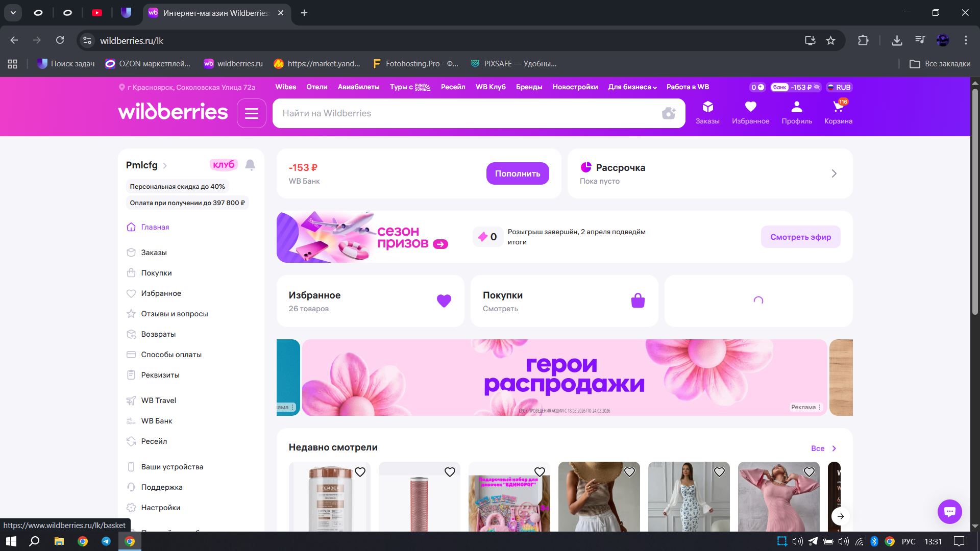
Task: Select Возвраты in the sidebar menu
Action: coord(158,334)
